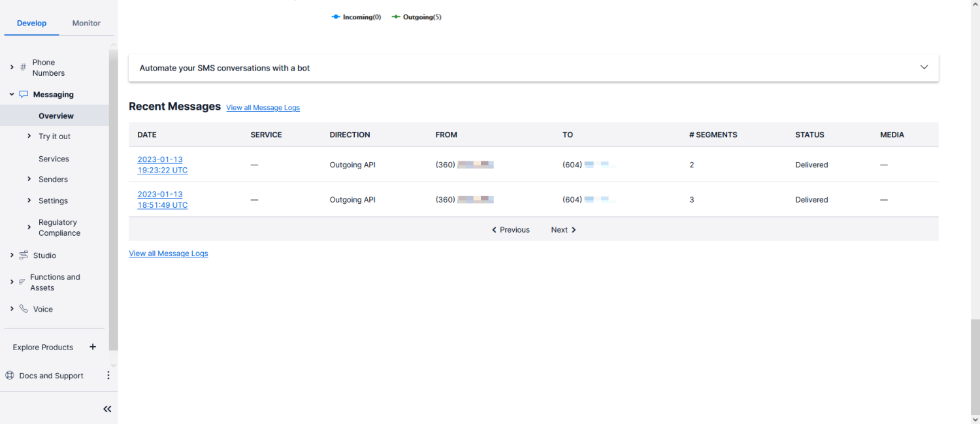The image size is (980, 424).
Task: Select the Develop tab
Action: pos(31,23)
